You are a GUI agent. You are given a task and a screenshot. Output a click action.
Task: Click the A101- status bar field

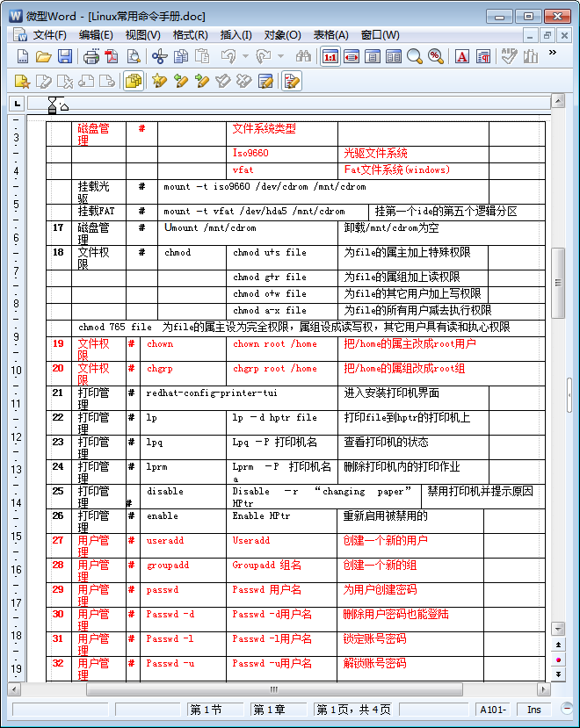tap(493, 710)
